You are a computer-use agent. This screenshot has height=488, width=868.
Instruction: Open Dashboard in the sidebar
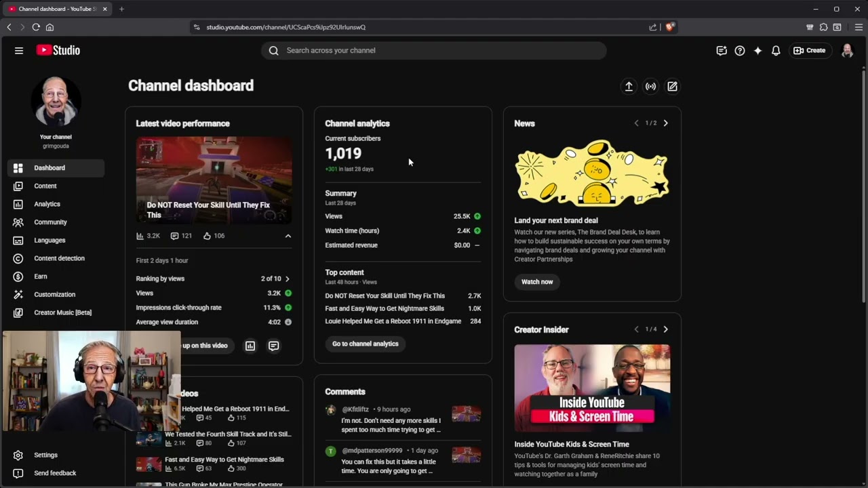(56, 167)
